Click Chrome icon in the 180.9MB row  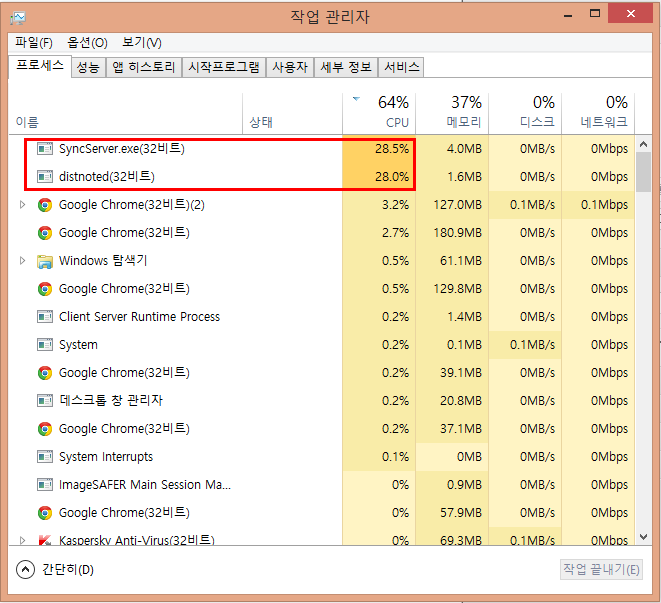(x=45, y=233)
